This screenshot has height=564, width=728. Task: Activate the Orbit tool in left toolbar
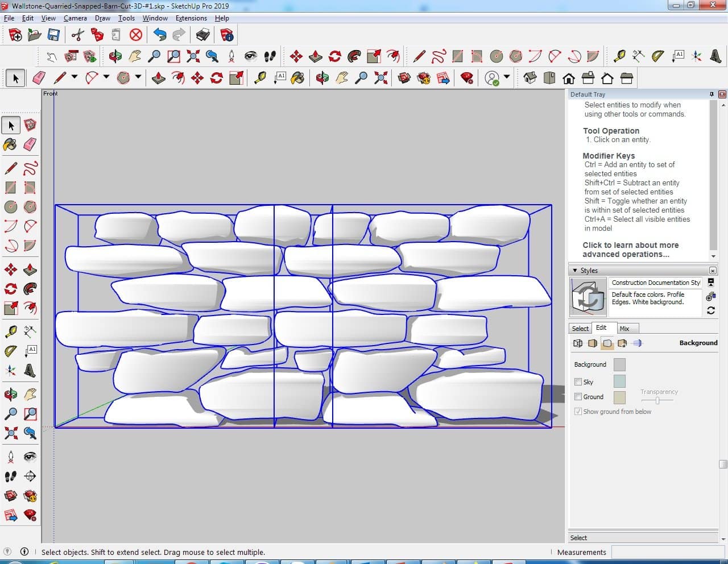point(10,393)
